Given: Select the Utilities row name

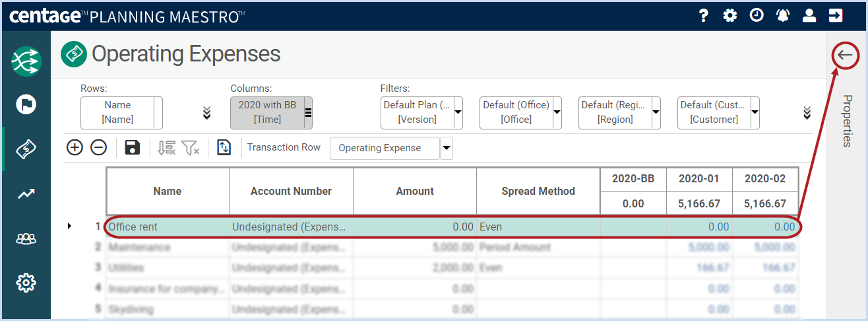Looking at the screenshot, I should coord(168,267).
